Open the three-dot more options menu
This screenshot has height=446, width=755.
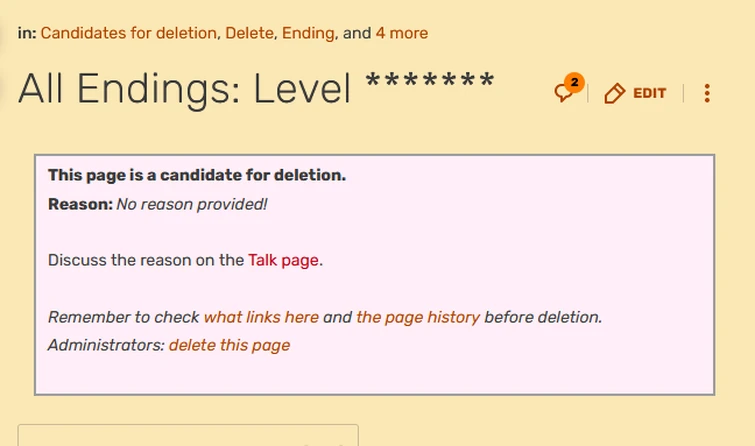707,94
